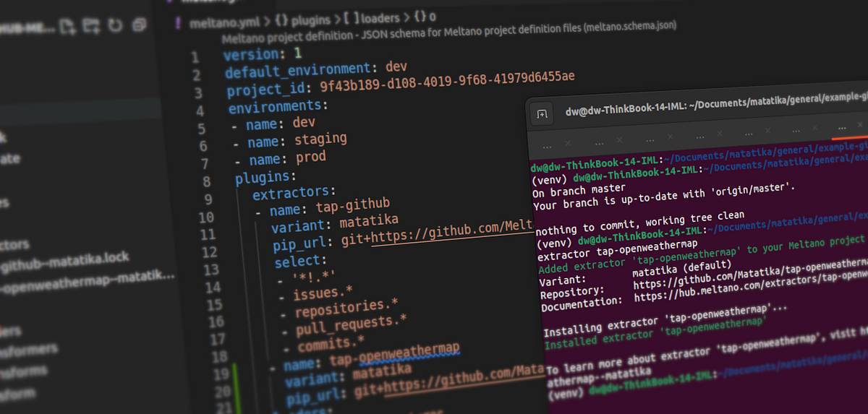This screenshot has height=414, width=868.
Task: Click the 'repositories.*' select entry
Action: pos(346,309)
